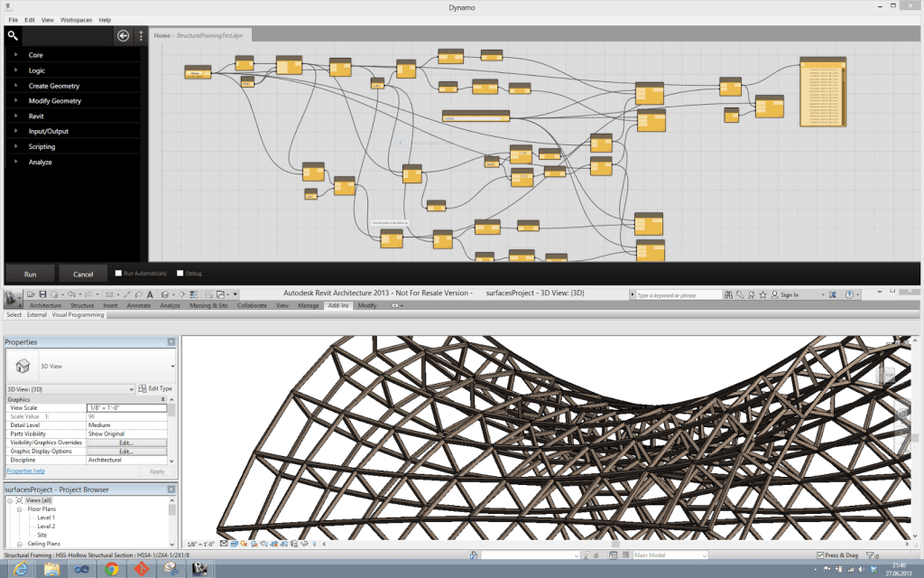Open the vertical dots options menu in Dynamo
The width and height of the screenshot is (924, 578).
tap(141, 36)
